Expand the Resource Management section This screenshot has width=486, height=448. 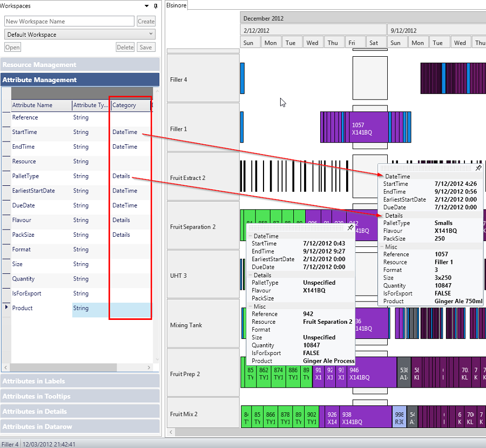click(x=80, y=65)
